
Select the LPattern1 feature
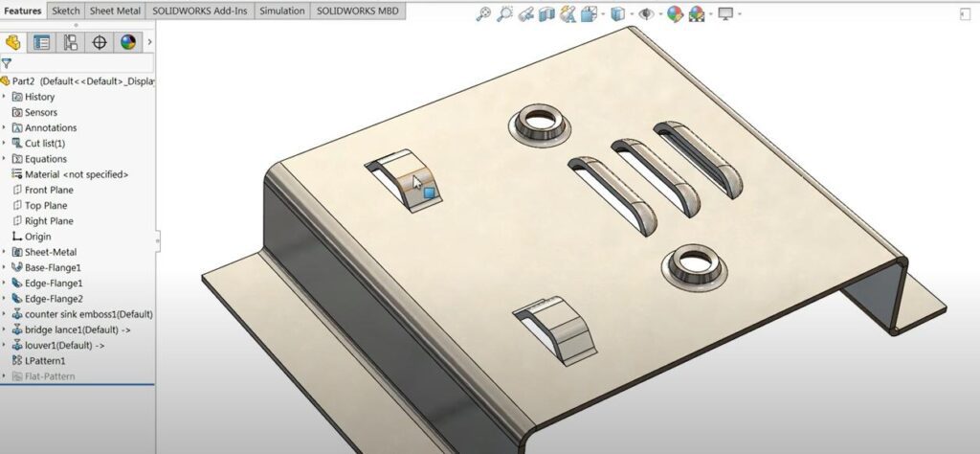(x=38, y=361)
